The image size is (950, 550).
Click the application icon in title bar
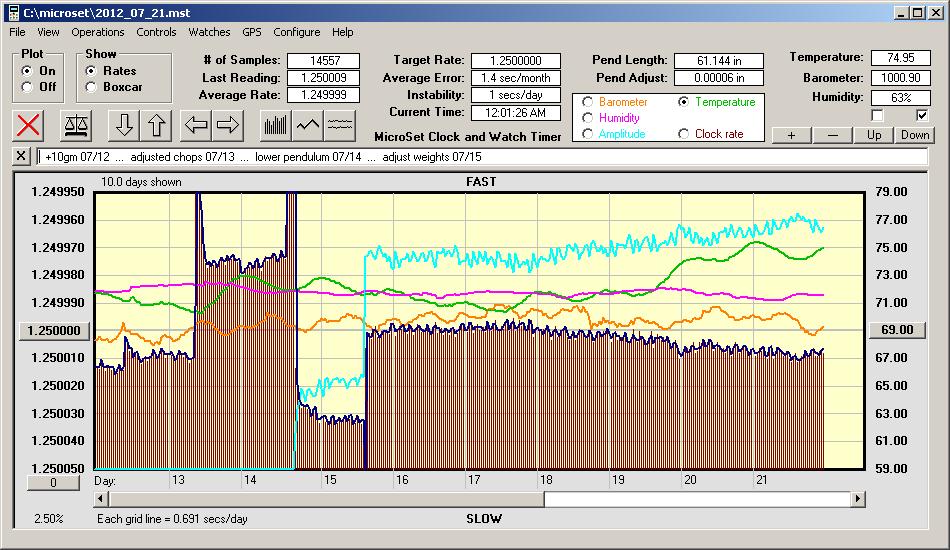pyautogui.click(x=13, y=12)
